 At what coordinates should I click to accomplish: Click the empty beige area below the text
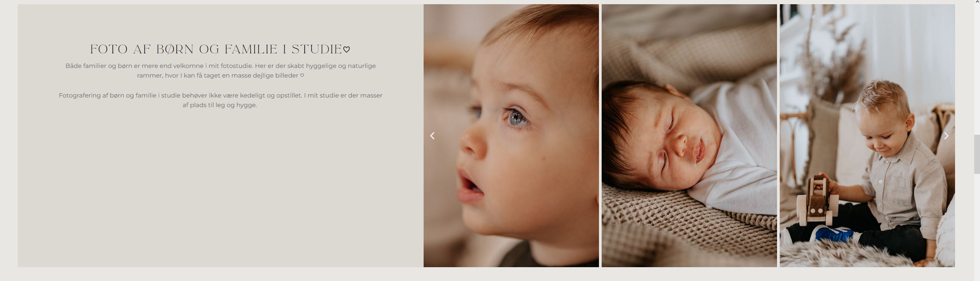coord(221,188)
